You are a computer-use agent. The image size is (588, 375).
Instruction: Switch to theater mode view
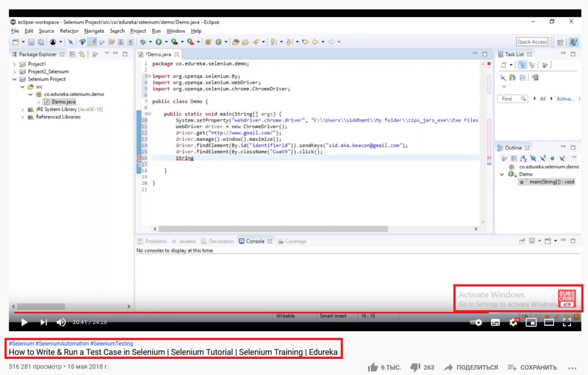pyautogui.click(x=549, y=322)
